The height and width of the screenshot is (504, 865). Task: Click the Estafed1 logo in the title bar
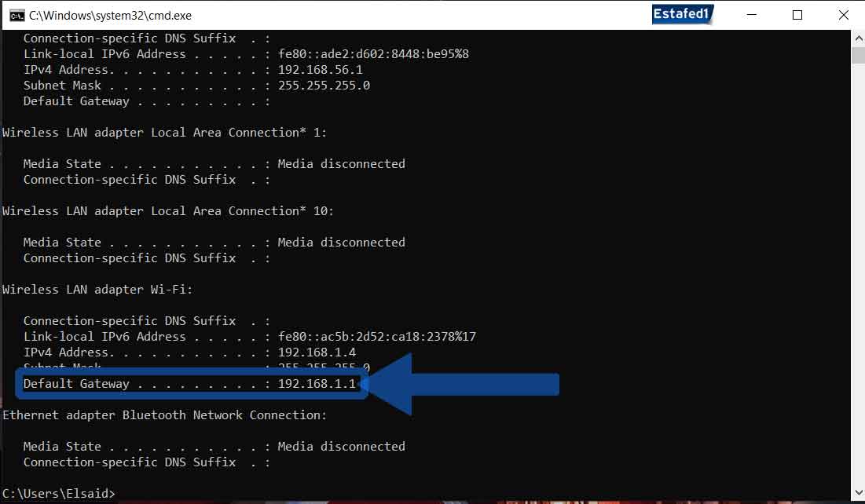click(x=682, y=14)
